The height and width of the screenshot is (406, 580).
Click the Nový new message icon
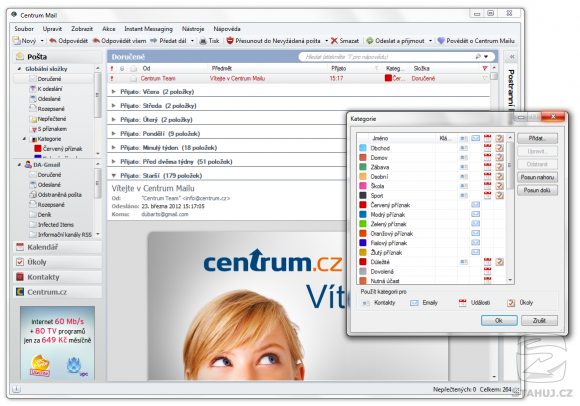(17, 41)
